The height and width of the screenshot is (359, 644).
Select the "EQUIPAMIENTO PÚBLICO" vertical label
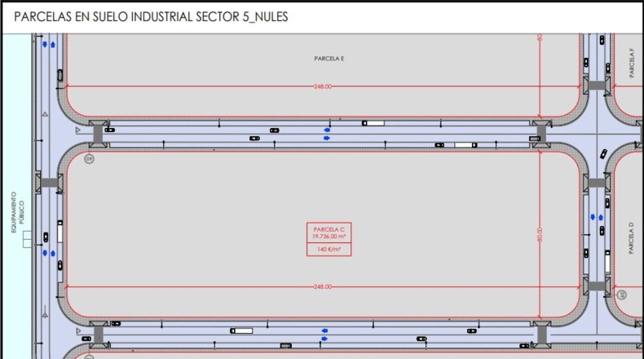(x=18, y=213)
